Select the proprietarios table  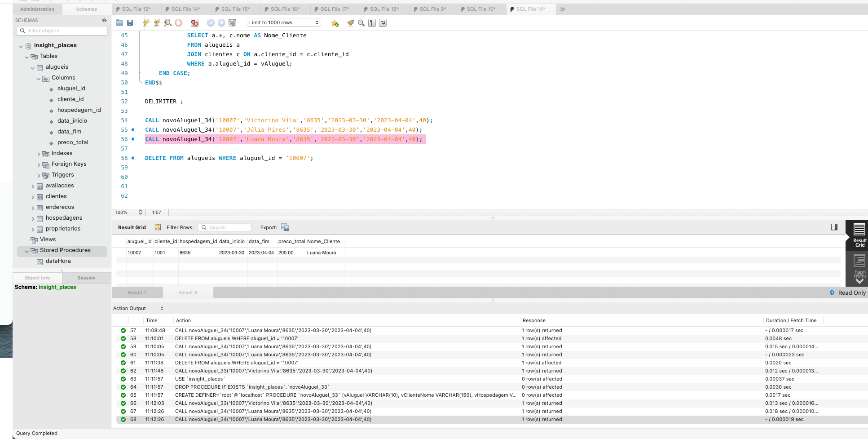point(63,229)
